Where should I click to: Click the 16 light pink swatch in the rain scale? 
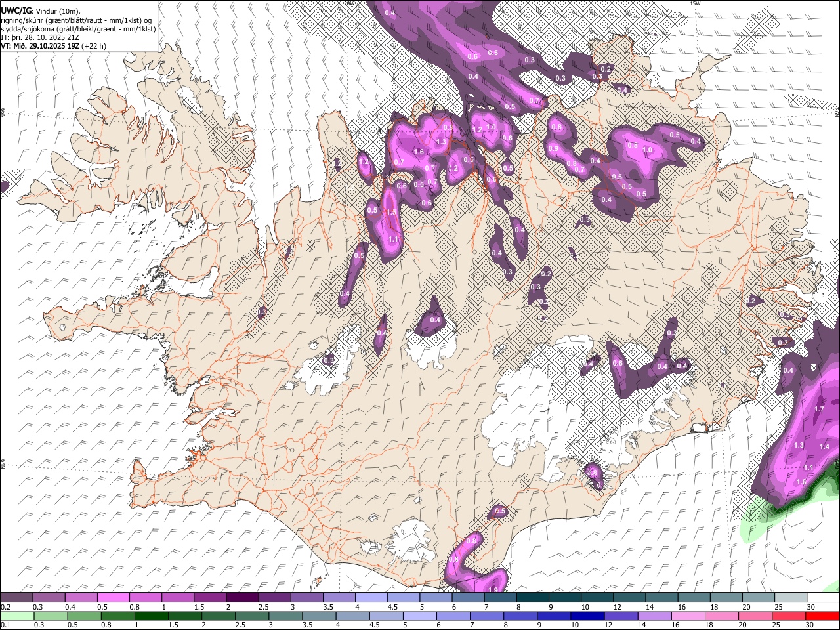[x=688, y=616]
